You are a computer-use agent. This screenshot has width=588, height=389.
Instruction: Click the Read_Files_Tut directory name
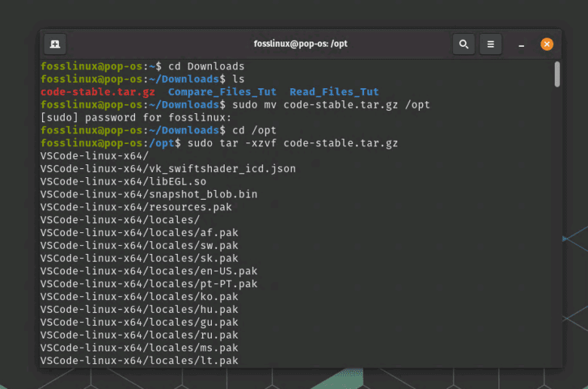(334, 92)
